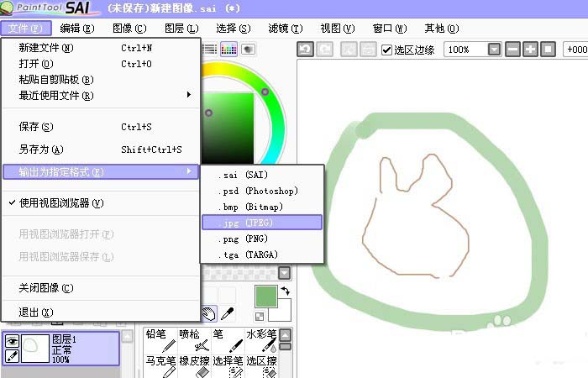Expand 输出为指定格式 submenu

[101, 172]
